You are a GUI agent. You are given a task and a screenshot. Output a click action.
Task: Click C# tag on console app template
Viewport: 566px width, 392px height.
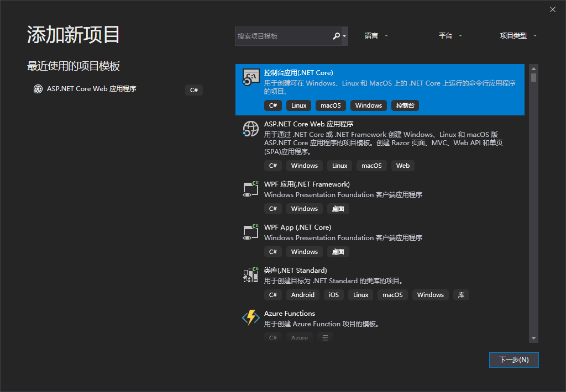click(273, 105)
